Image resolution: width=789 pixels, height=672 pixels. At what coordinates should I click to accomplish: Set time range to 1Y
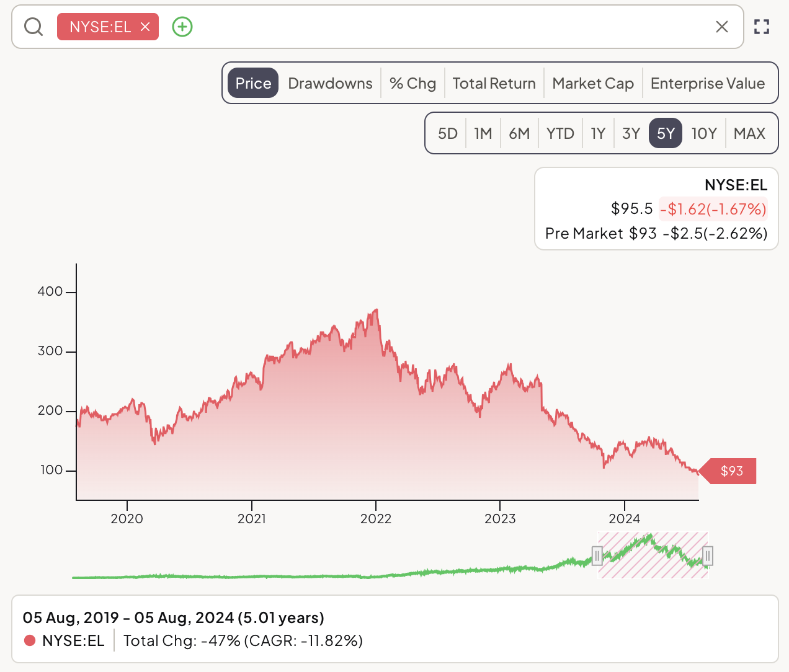click(x=598, y=133)
